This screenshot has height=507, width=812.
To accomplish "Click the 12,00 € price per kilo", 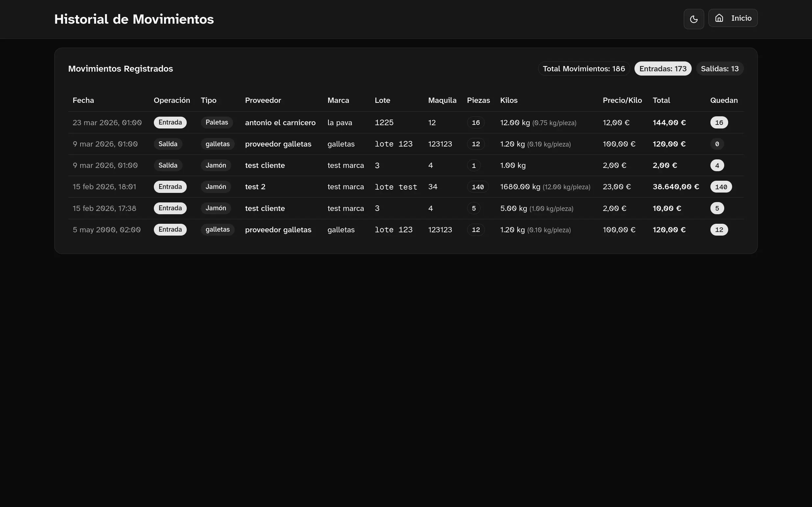I will pos(616,123).
